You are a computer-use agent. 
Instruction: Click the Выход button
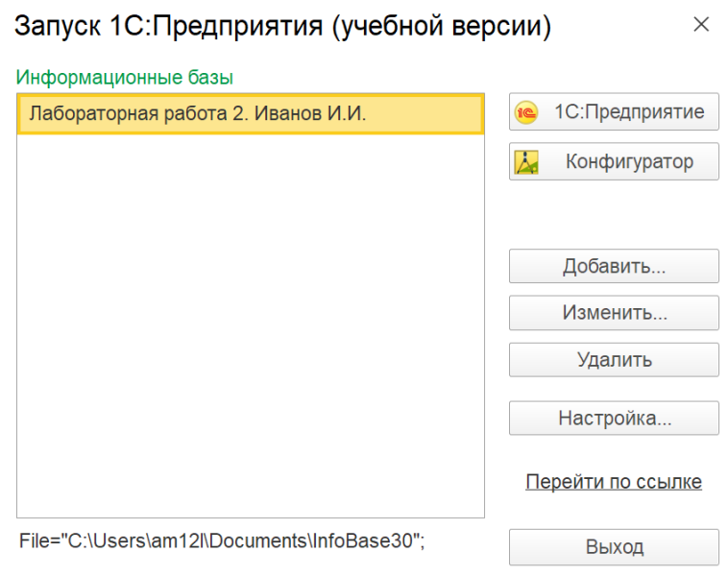614,547
